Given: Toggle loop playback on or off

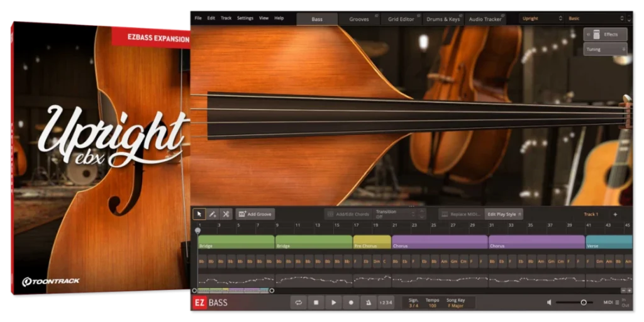Looking at the screenshot, I should coord(298,303).
